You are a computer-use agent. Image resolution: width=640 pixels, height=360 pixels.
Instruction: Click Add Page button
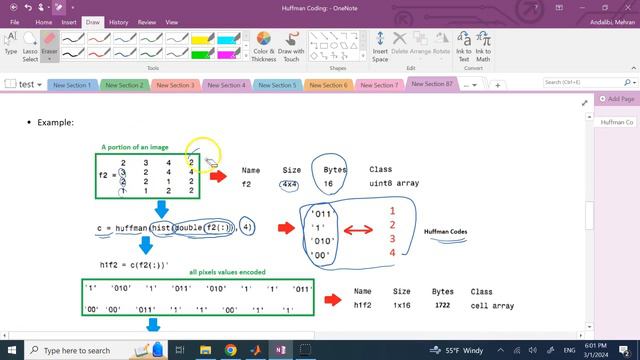click(x=617, y=99)
